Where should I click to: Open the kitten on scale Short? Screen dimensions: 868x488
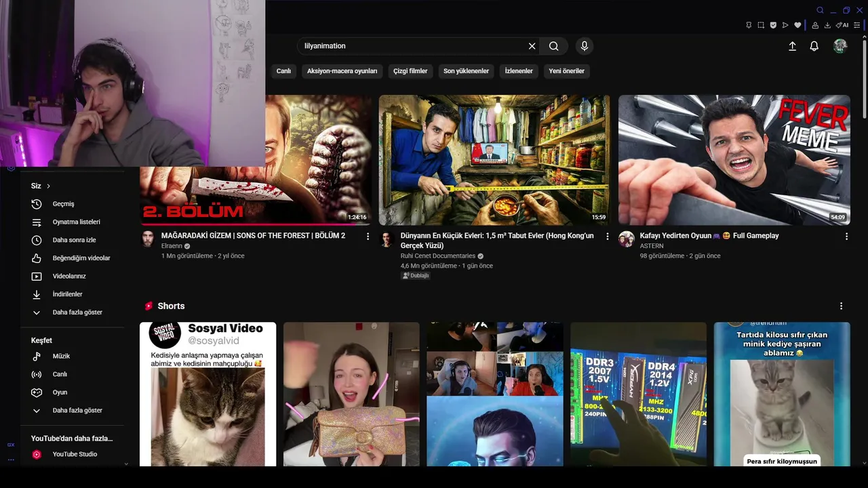pos(782,394)
